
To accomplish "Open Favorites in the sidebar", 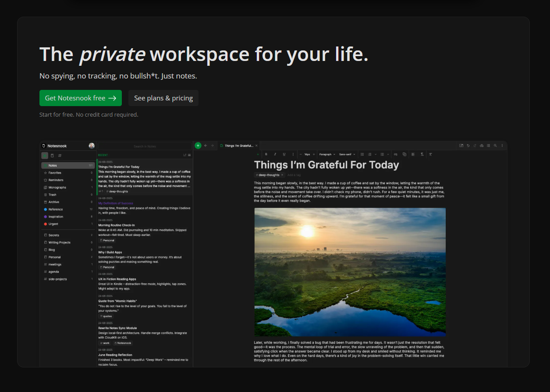I will pos(68,173).
